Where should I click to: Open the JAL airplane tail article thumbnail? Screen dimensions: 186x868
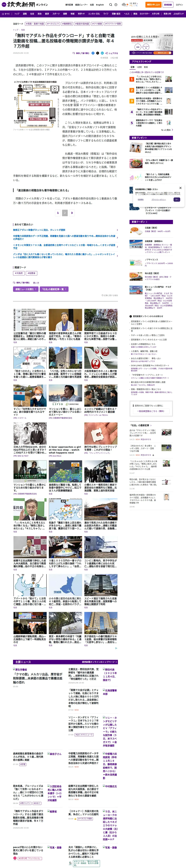pos(101,358)
